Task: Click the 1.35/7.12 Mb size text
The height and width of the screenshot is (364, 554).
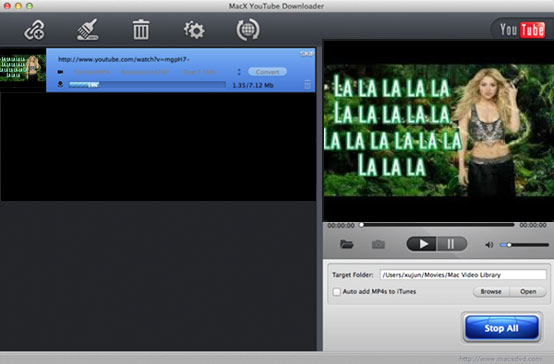Action: [x=253, y=85]
